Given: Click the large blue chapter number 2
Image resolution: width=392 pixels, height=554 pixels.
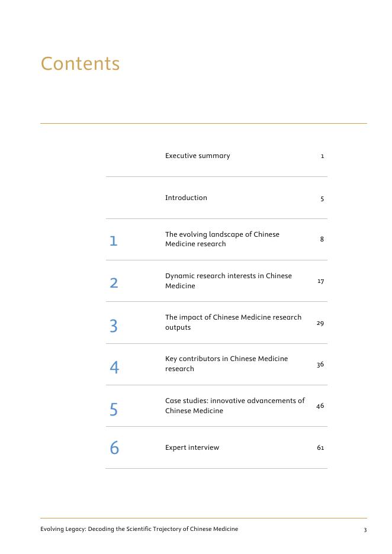Looking at the screenshot, I should tap(114, 283).
